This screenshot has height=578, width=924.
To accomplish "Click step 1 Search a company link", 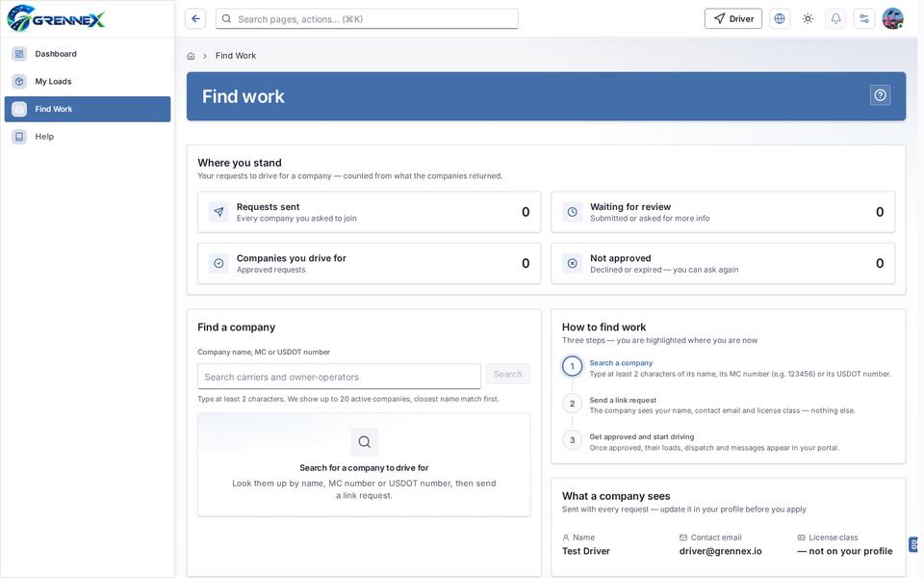I will (x=621, y=363).
